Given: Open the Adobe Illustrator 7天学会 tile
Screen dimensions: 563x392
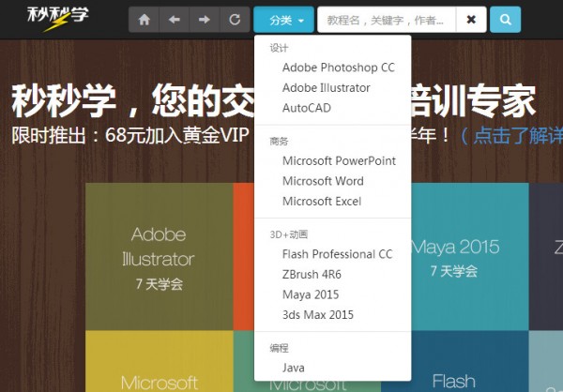Looking at the screenshot, I should coord(160,257).
